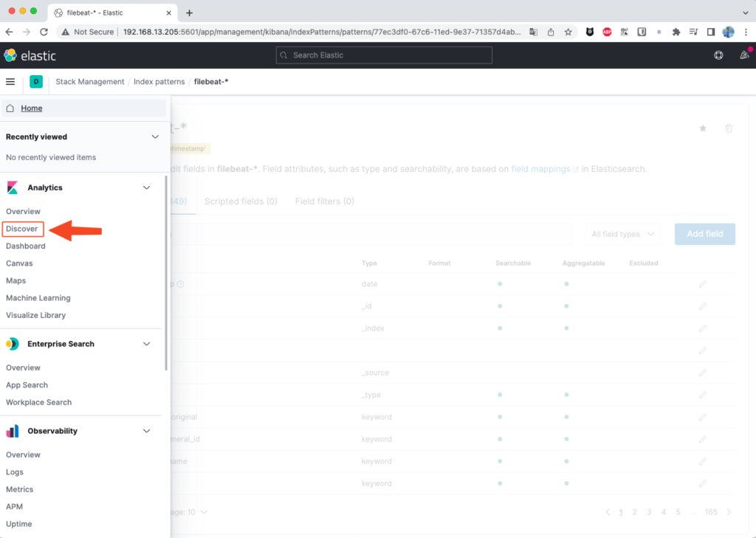Go to Home link in sidebar
Viewport: 756px width, 538px height.
pos(31,108)
